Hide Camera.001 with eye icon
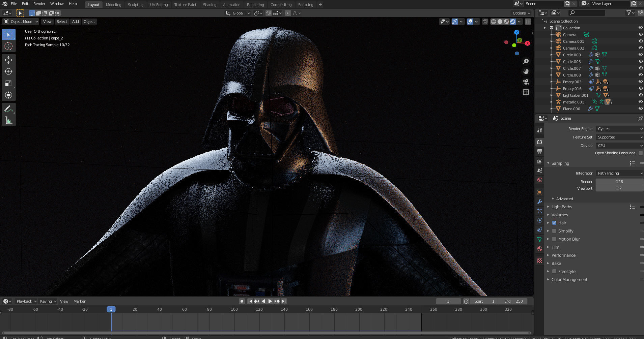This screenshot has width=644, height=339. (x=640, y=41)
